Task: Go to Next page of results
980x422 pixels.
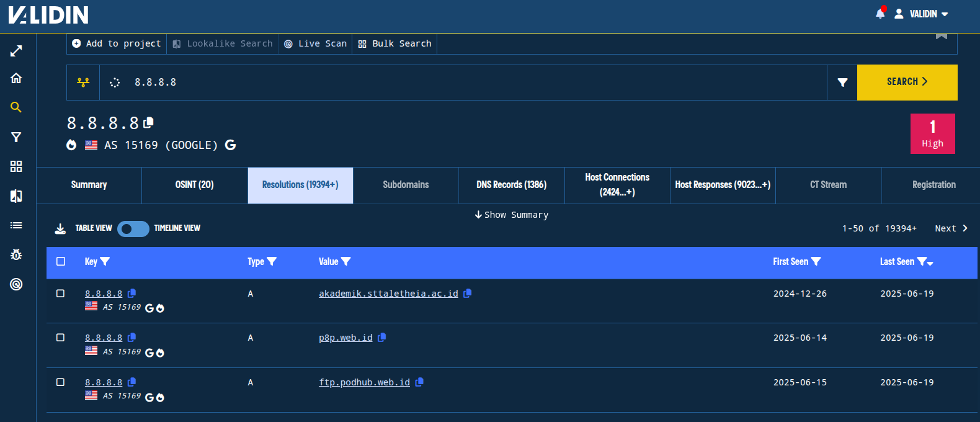Action: coord(951,228)
